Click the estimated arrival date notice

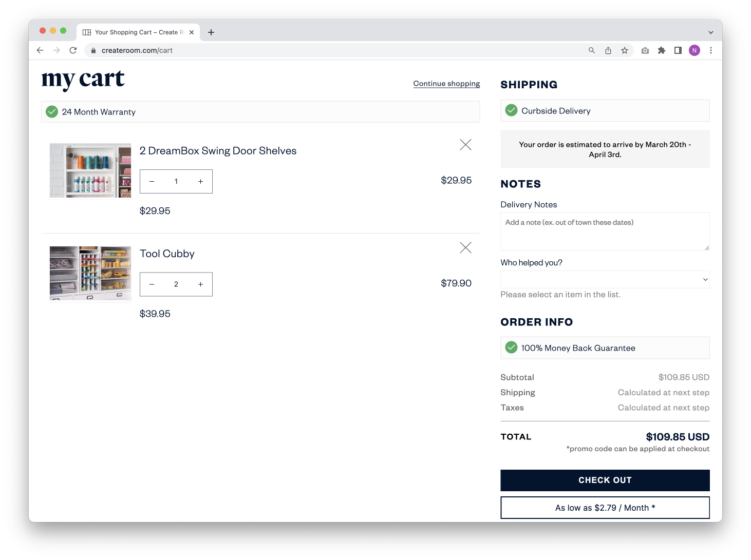coord(605,149)
